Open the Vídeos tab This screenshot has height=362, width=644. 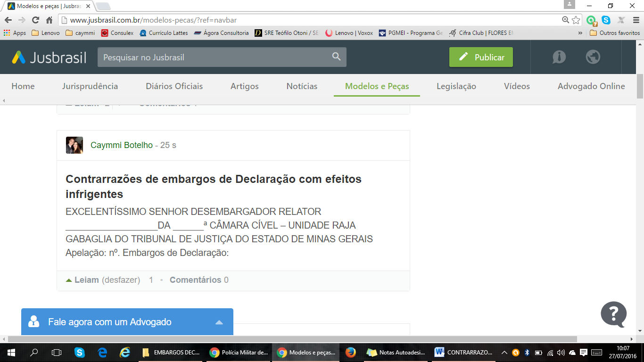[x=517, y=86]
